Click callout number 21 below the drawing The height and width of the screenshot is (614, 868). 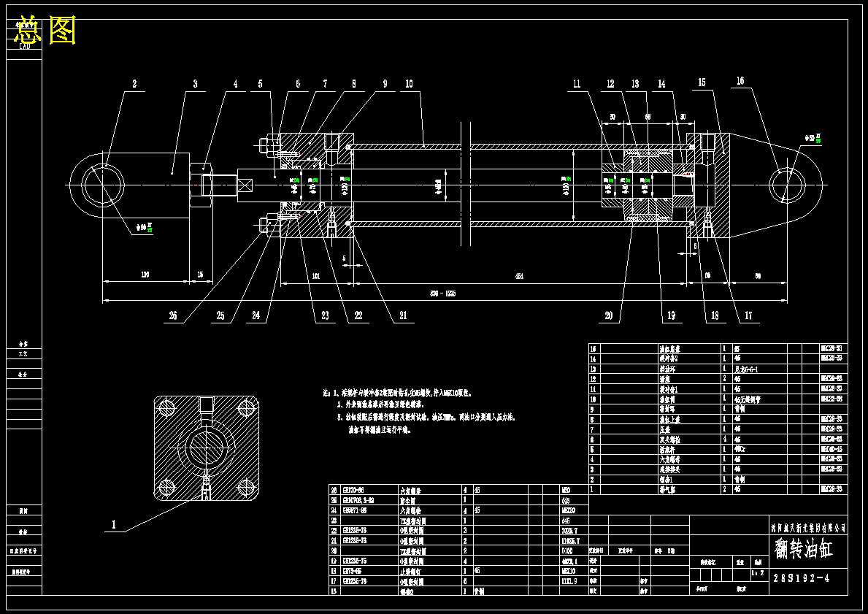[x=403, y=315]
